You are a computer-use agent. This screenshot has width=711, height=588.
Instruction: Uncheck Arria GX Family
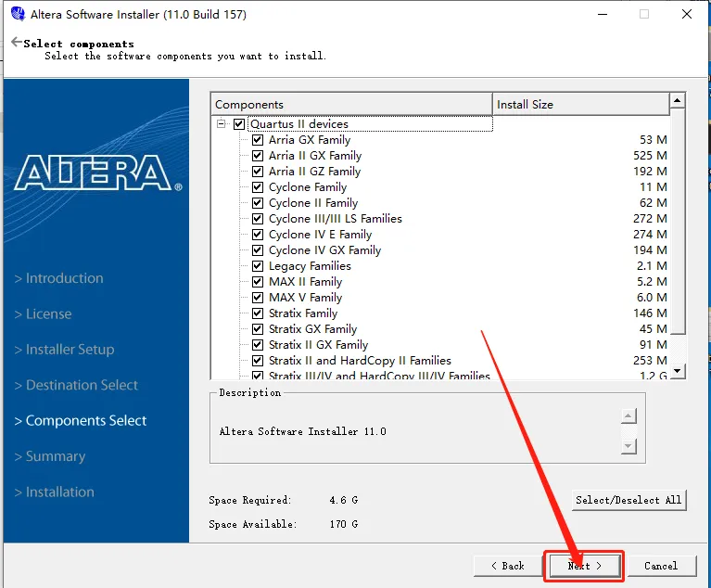coord(258,140)
